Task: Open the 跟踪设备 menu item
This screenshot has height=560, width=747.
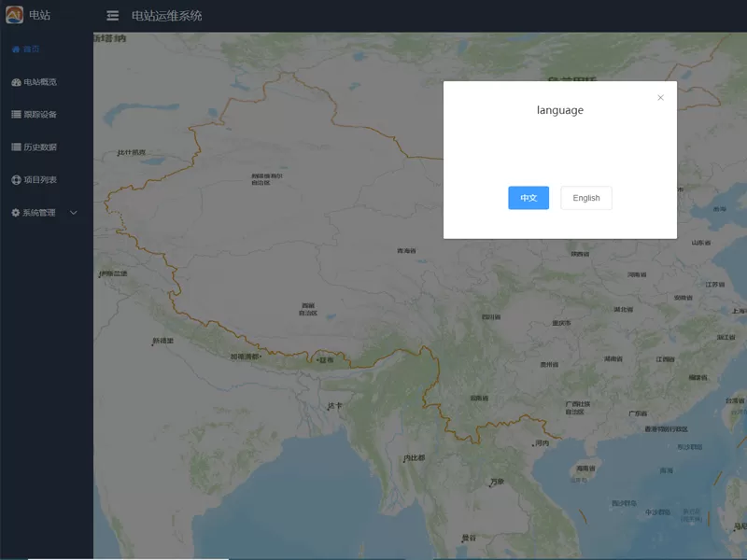Action: 40,115
